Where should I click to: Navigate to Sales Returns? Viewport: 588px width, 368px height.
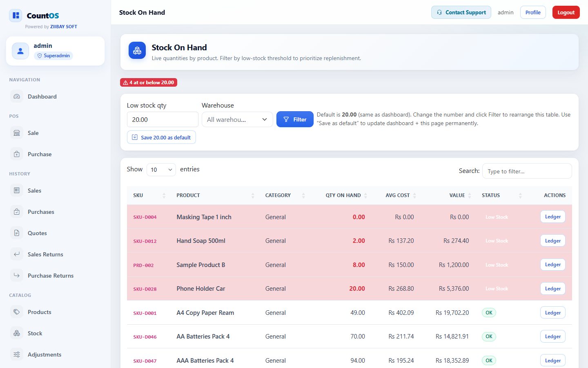pos(55,254)
